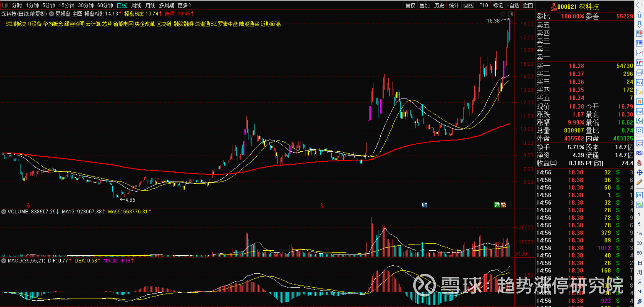Screen dimensions: 644x307
Task: Select the 日 daily period in sidebar
Action: tap(639, 263)
